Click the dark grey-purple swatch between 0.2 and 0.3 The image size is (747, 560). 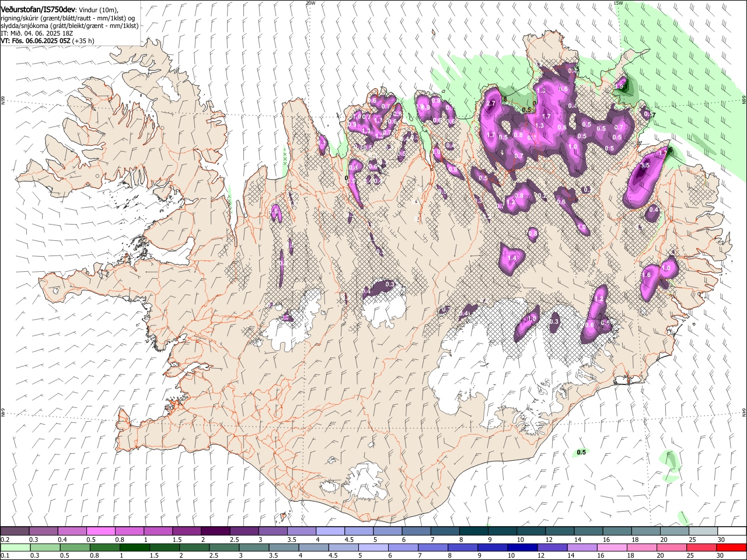point(15,531)
